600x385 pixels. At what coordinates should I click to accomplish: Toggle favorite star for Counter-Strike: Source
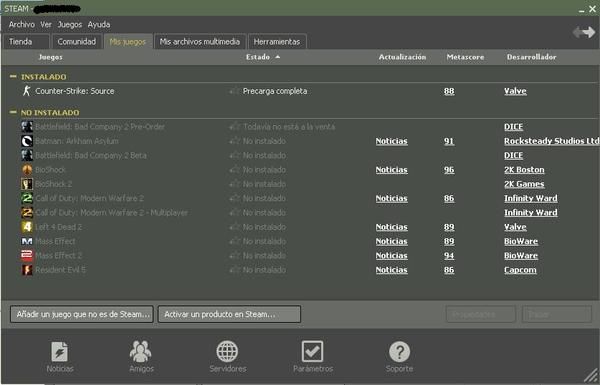(234, 91)
